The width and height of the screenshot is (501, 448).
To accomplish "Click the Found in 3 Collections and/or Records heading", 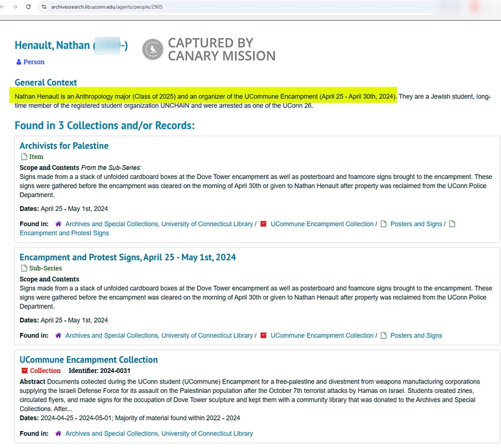I will [105, 126].
